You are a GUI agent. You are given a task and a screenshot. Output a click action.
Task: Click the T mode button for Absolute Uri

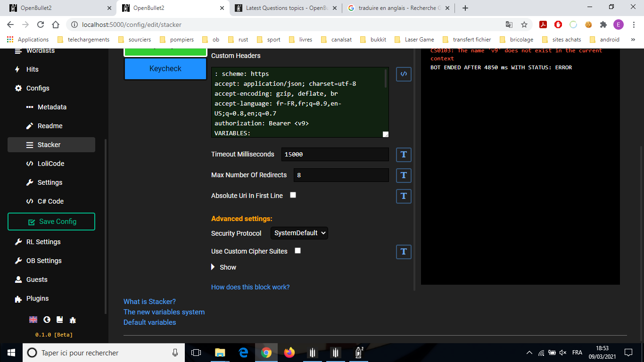(x=404, y=196)
